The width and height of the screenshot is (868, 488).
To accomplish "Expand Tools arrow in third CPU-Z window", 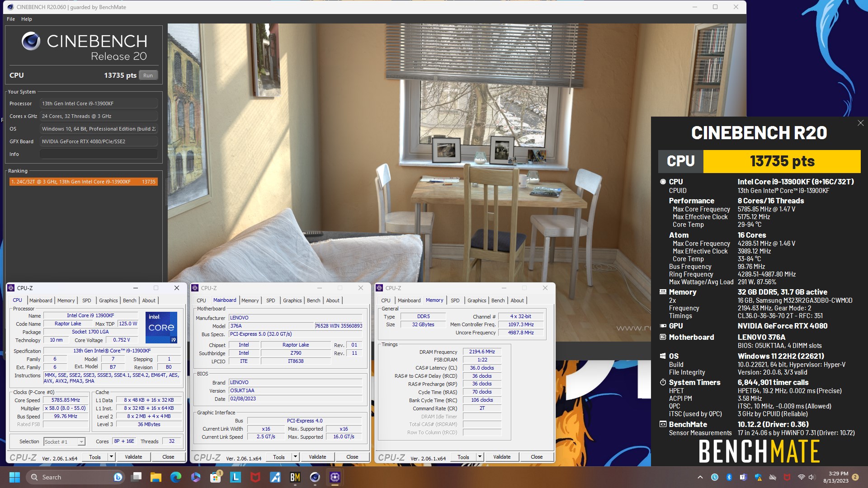I will tap(480, 457).
